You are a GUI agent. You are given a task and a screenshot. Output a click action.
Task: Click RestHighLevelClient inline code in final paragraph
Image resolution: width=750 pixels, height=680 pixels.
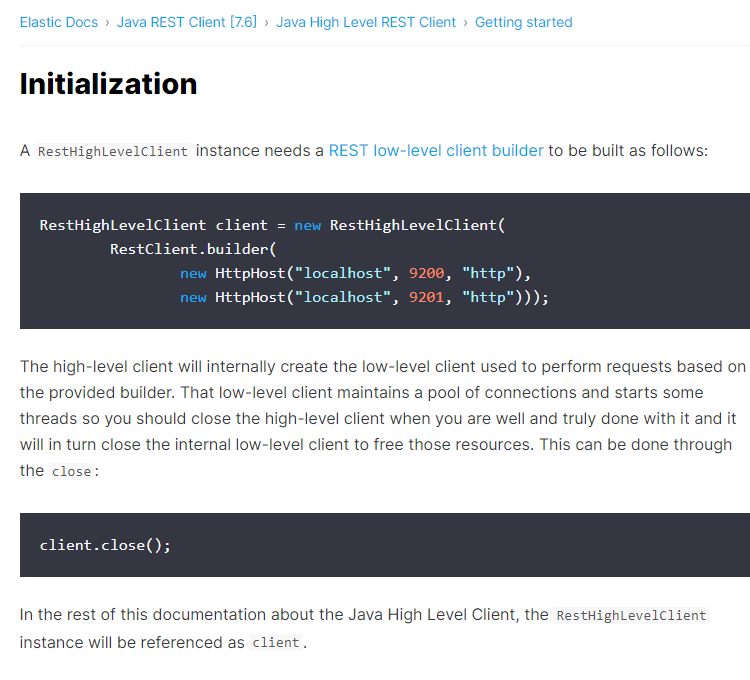[631, 615]
